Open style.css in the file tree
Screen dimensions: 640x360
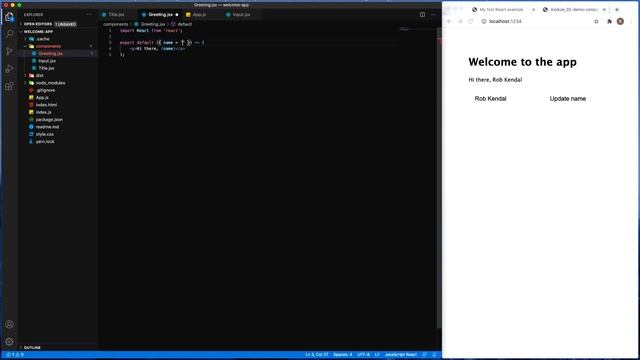pos(44,134)
